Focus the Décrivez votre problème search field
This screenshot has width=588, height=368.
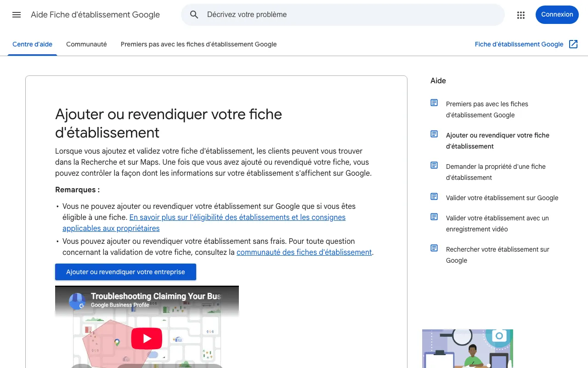coord(343,15)
